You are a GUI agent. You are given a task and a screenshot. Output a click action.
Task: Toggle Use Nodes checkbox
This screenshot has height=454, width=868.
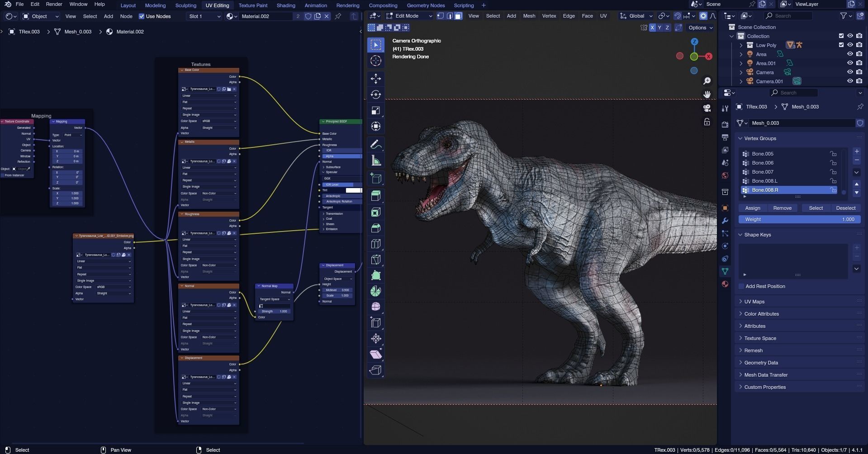coord(142,16)
